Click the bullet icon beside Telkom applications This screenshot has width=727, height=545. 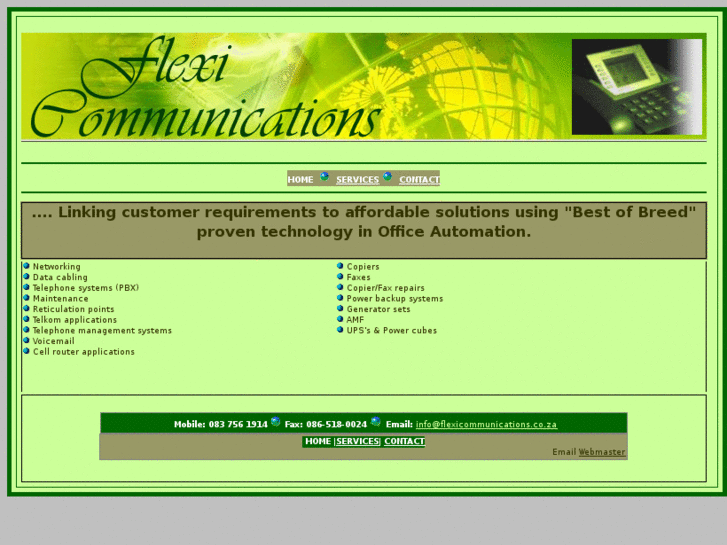pyautogui.click(x=26, y=319)
